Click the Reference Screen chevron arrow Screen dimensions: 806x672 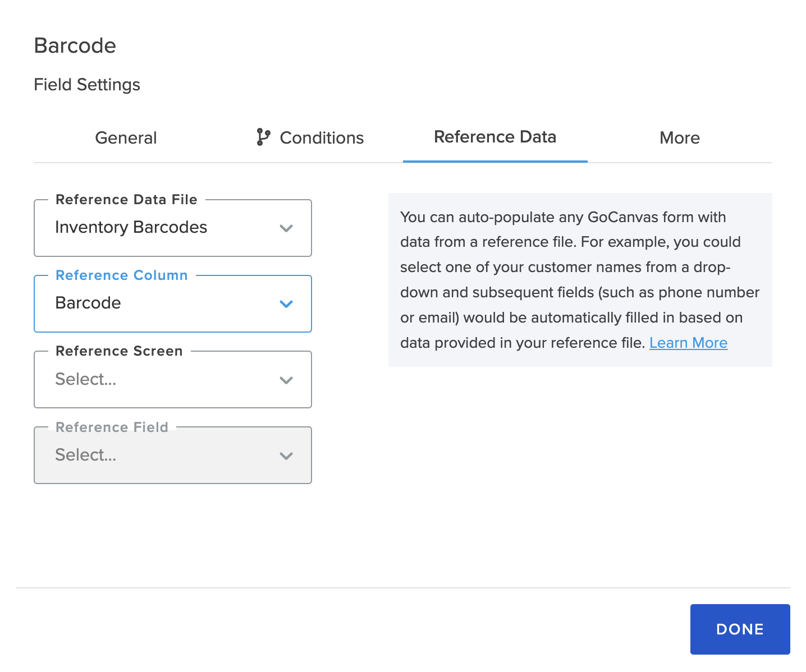point(286,380)
